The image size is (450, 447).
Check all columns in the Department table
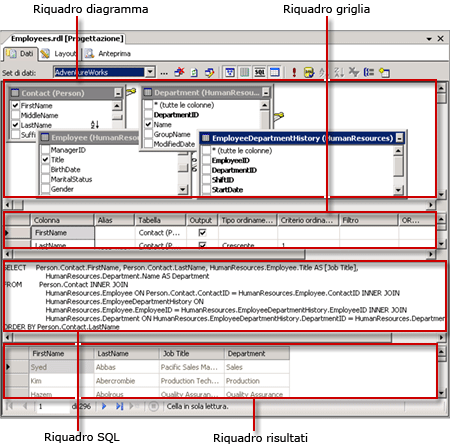pyautogui.click(x=148, y=105)
